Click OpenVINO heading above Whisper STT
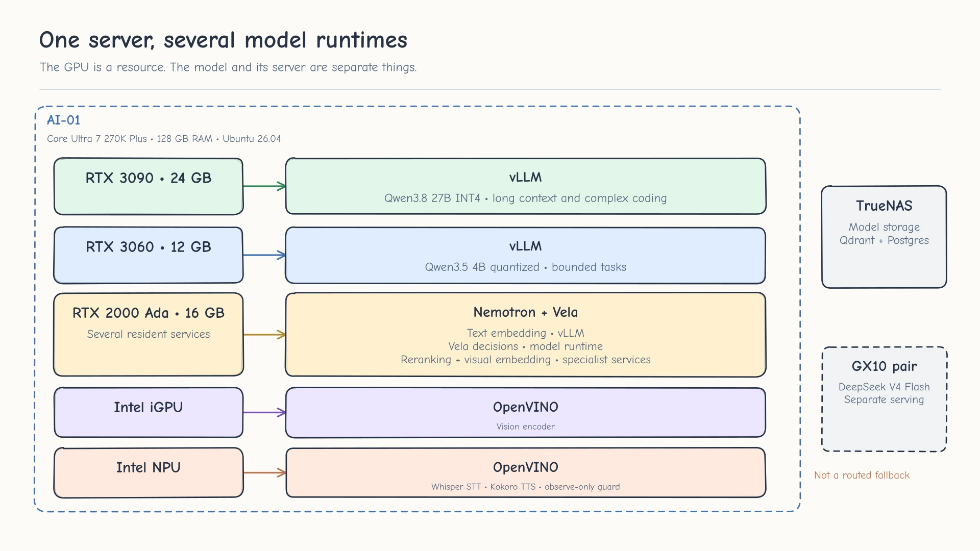The image size is (980, 551). (x=525, y=467)
